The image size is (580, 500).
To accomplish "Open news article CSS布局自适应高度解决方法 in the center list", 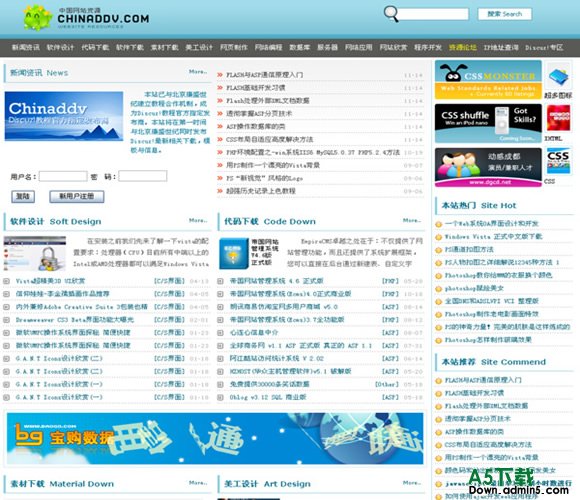I will (270, 139).
